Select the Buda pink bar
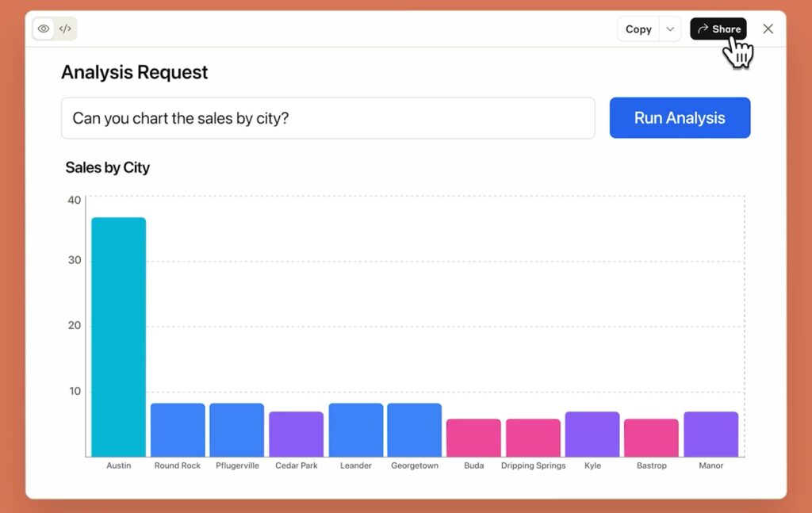Image resolution: width=812 pixels, height=513 pixels. pyautogui.click(x=474, y=438)
